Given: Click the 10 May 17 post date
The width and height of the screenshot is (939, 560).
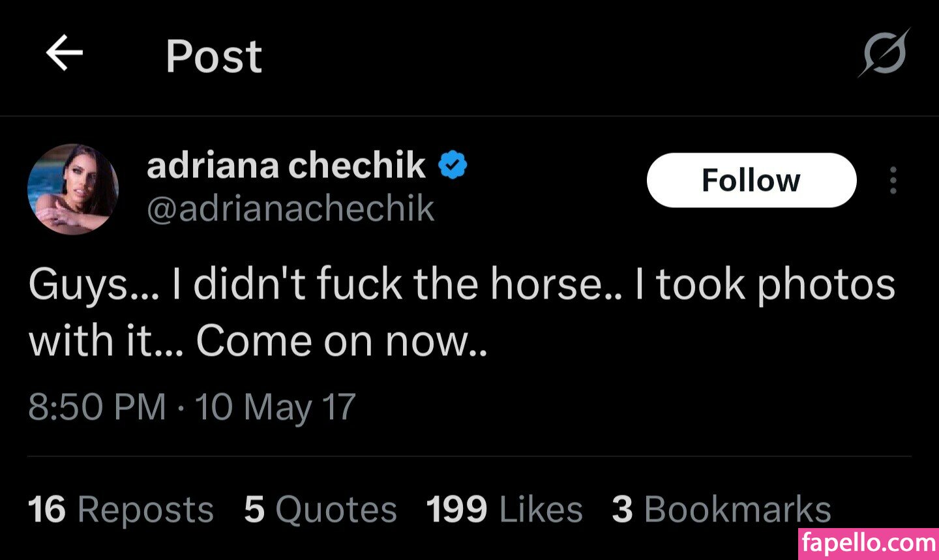Looking at the screenshot, I should [275, 407].
